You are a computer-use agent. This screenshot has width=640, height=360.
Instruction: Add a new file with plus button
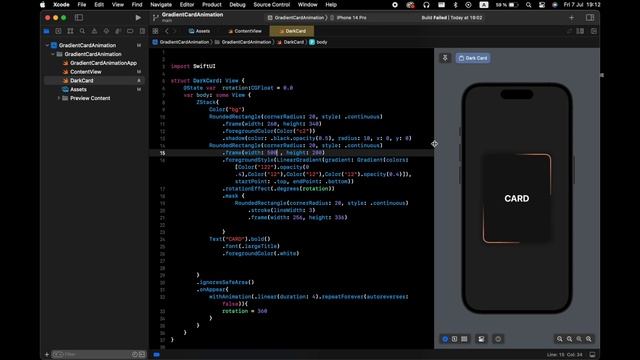click(x=47, y=354)
